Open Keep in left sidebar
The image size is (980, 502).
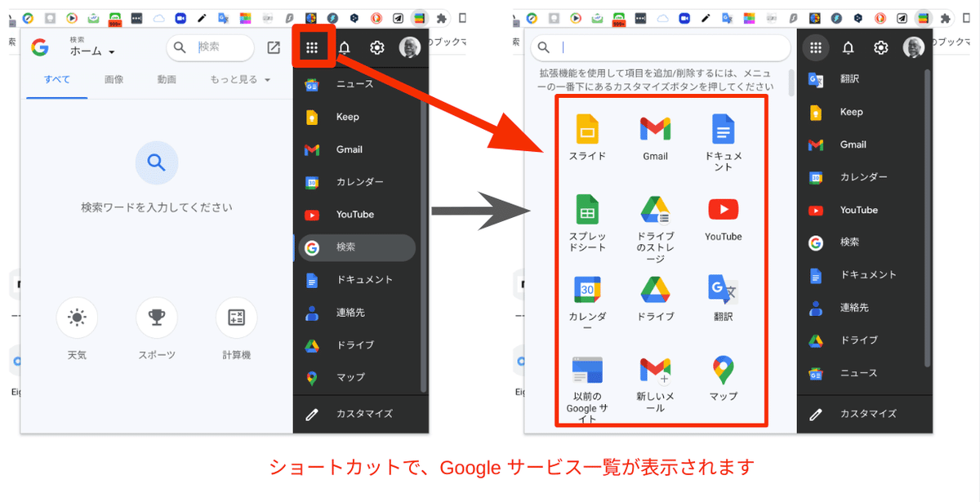point(356,117)
